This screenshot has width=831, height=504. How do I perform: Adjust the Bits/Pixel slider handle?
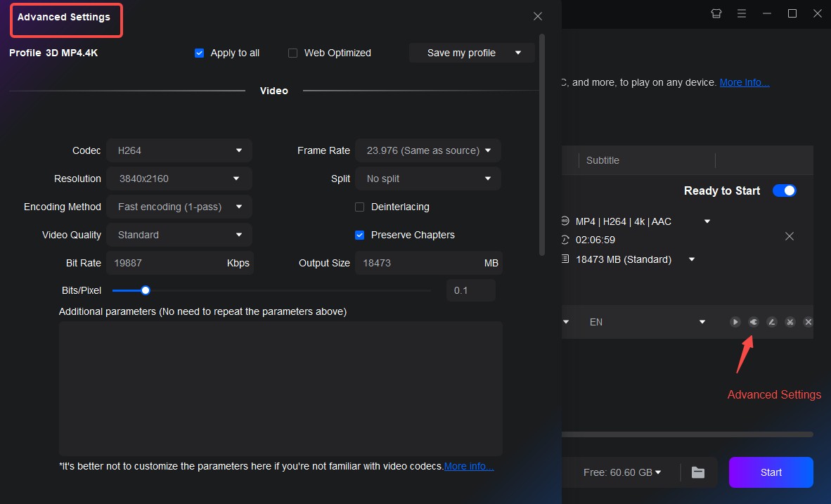145,290
